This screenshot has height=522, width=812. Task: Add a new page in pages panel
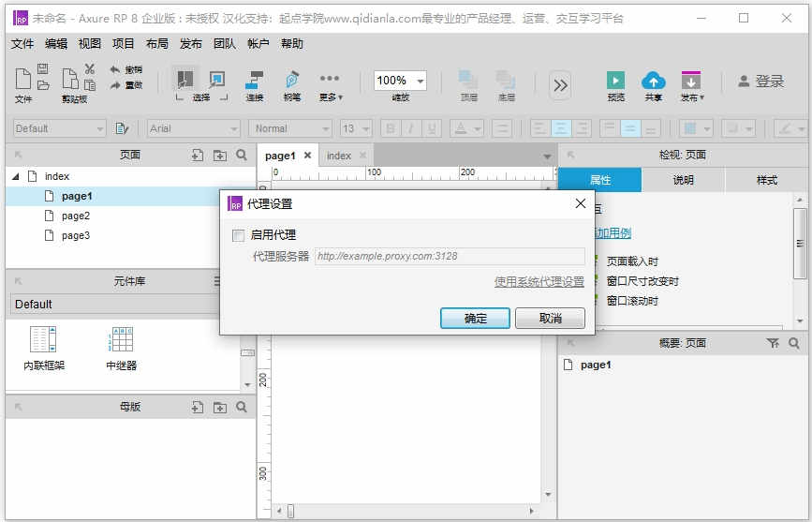[x=197, y=155]
